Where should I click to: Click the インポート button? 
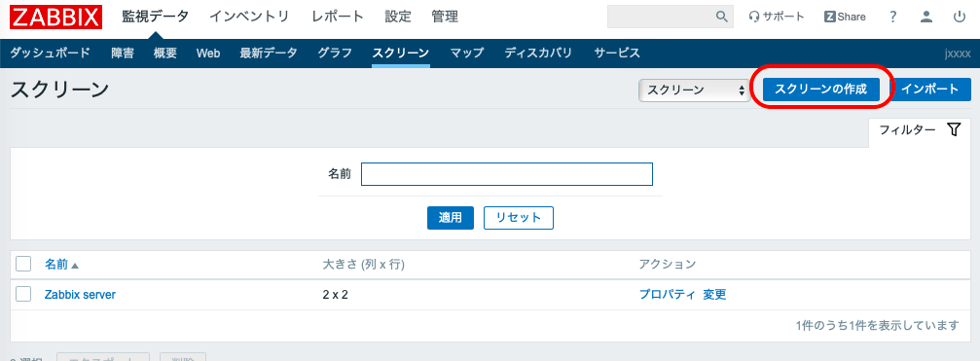pyautogui.click(x=930, y=90)
